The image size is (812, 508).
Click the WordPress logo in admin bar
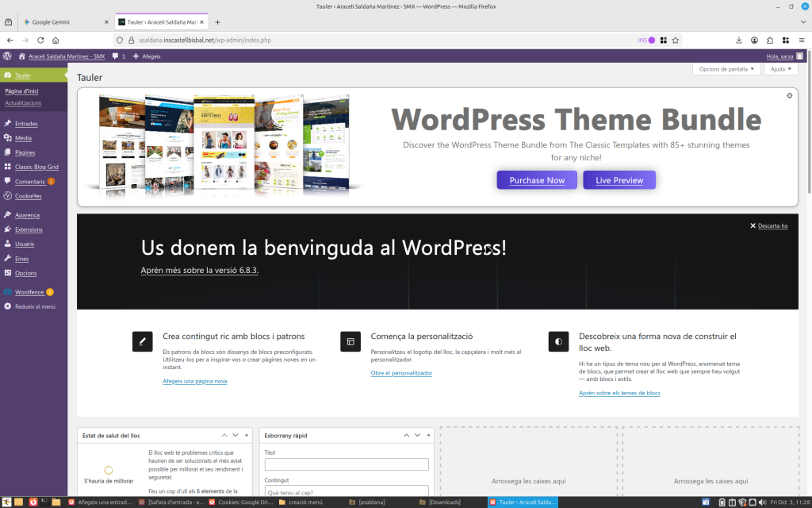pyautogui.click(x=7, y=56)
